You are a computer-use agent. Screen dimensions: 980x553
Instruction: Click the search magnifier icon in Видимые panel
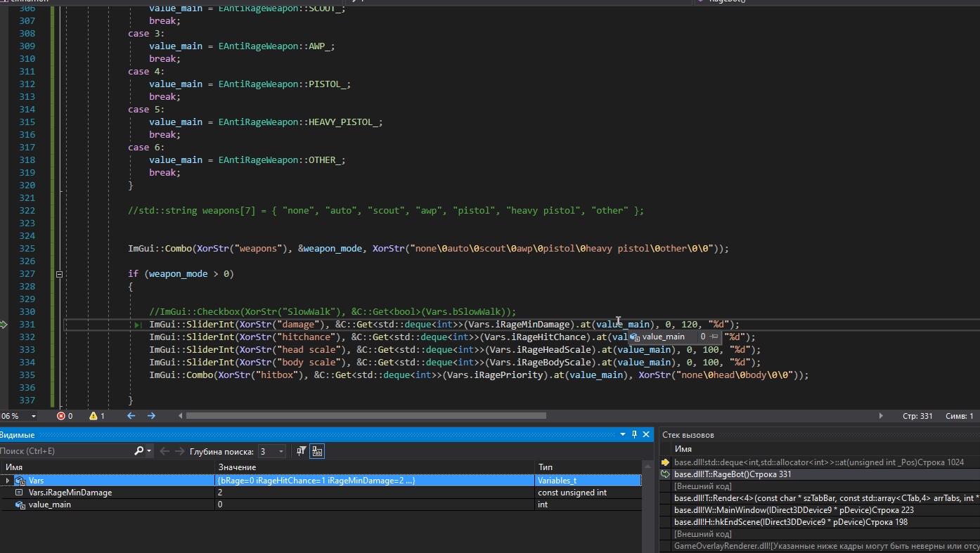pos(138,451)
